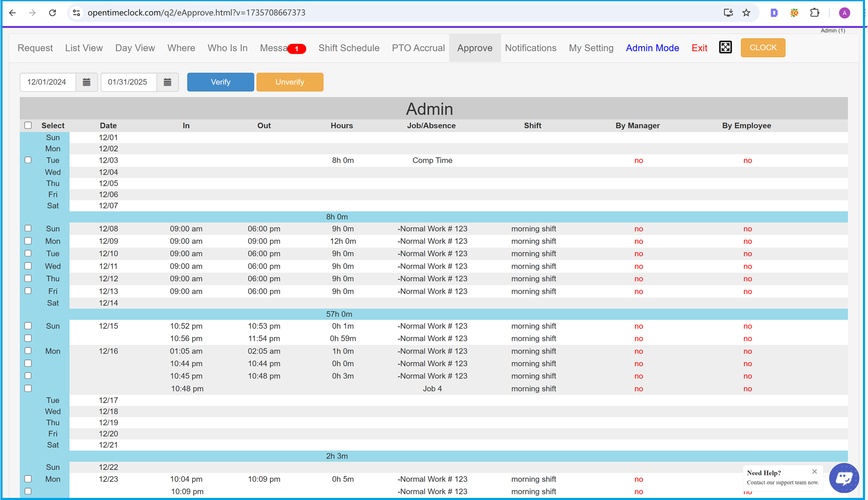The height and width of the screenshot is (500, 868).
Task: Bookmark this page with the star icon
Action: pyautogui.click(x=746, y=13)
